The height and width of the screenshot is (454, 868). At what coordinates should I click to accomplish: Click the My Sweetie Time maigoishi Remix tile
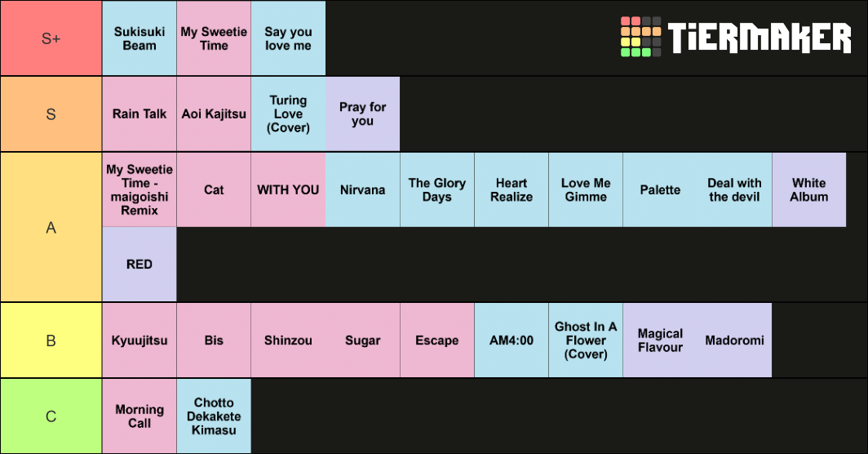click(x=139, y=189)
